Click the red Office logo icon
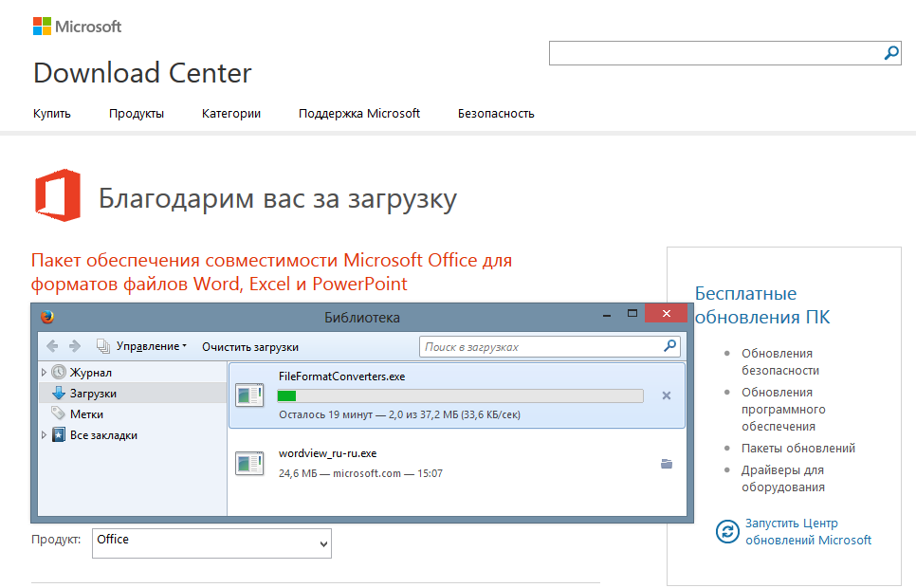Image resolution: width=916 pixels, height=588 pixels. [x=57, y=194]
